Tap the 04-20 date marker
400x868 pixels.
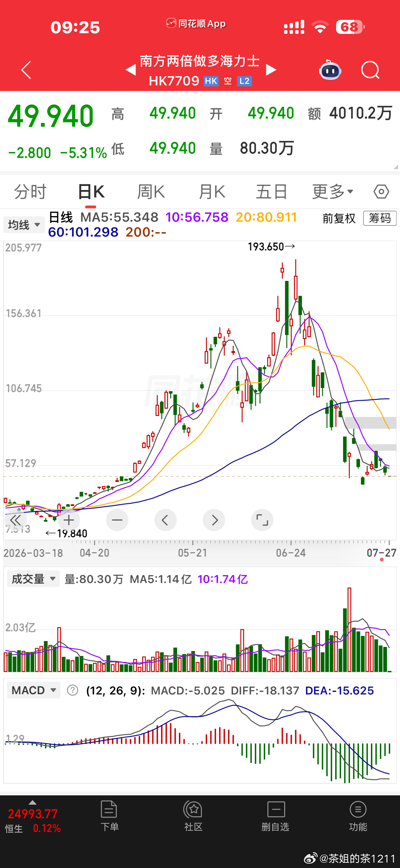click(95, 553)
